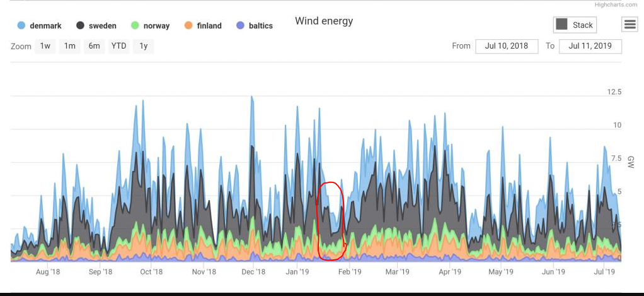Click the Feb '19 axis label

tap(350, 272)
